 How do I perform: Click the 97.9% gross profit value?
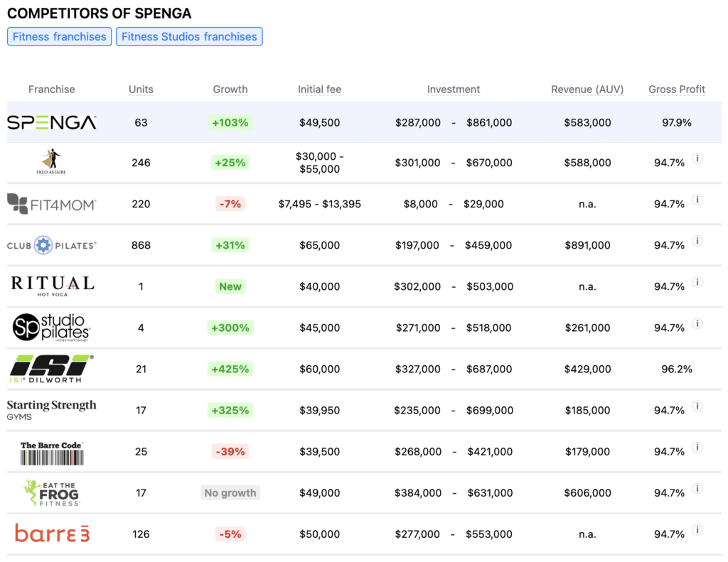click(x=677, y=122)
